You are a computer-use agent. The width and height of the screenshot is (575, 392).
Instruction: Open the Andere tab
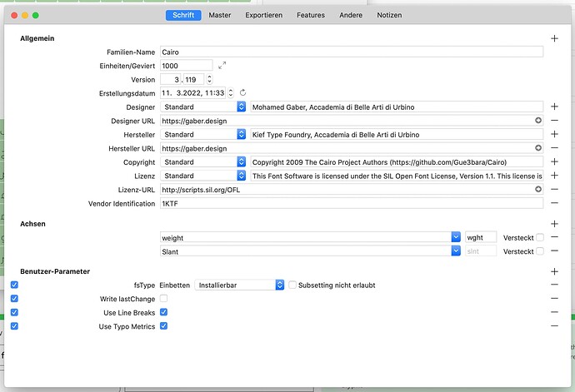tap(351, 15)
